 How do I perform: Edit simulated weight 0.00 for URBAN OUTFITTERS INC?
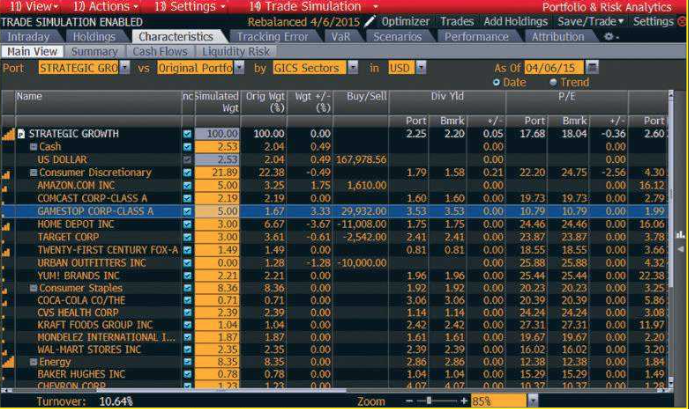[217, 263]
